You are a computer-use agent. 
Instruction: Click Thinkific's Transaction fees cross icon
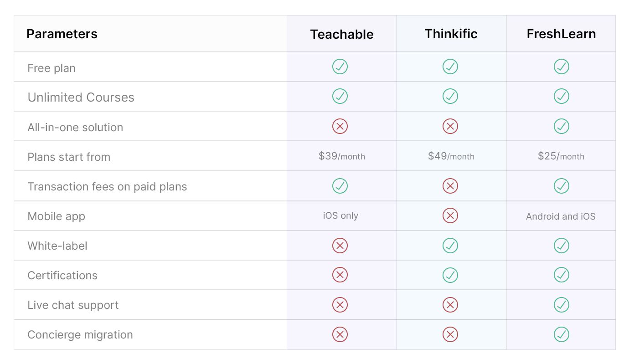click(450, 186)
